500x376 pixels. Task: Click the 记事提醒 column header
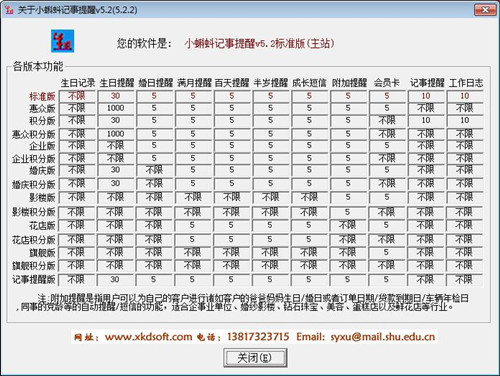point(427,83)
